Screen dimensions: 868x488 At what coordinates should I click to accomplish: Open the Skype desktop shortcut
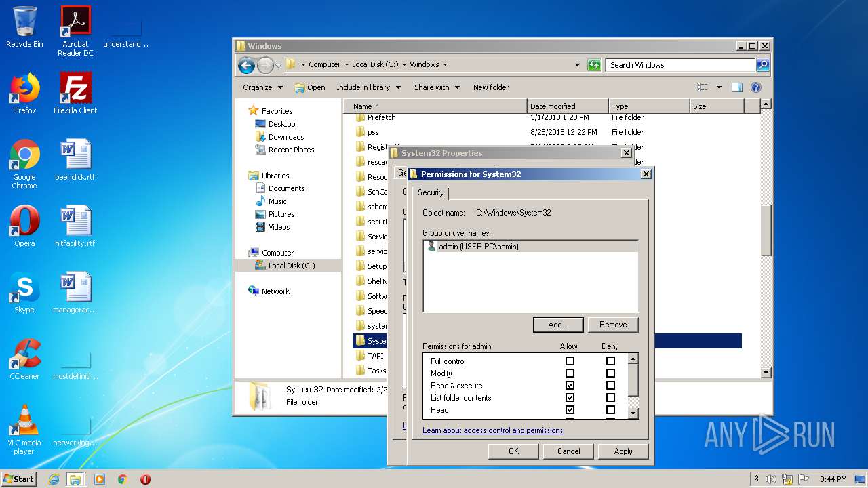click(x=24, y=293)
